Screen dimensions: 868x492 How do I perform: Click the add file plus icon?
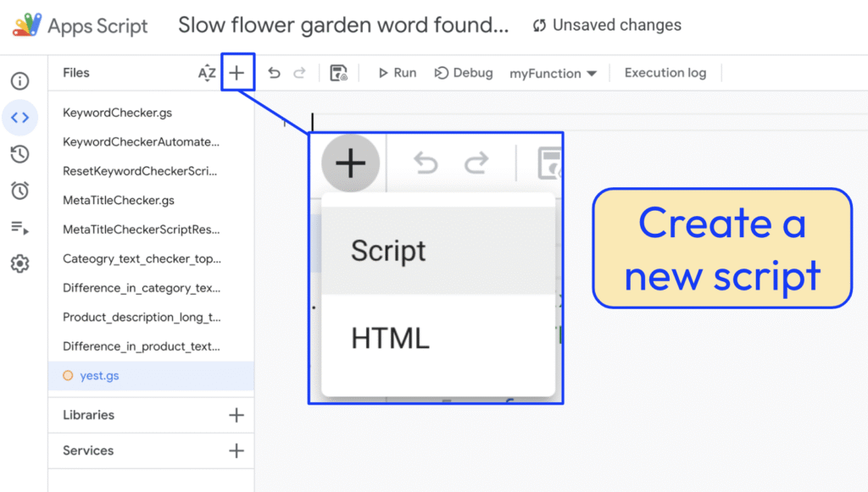pos(236,73)
